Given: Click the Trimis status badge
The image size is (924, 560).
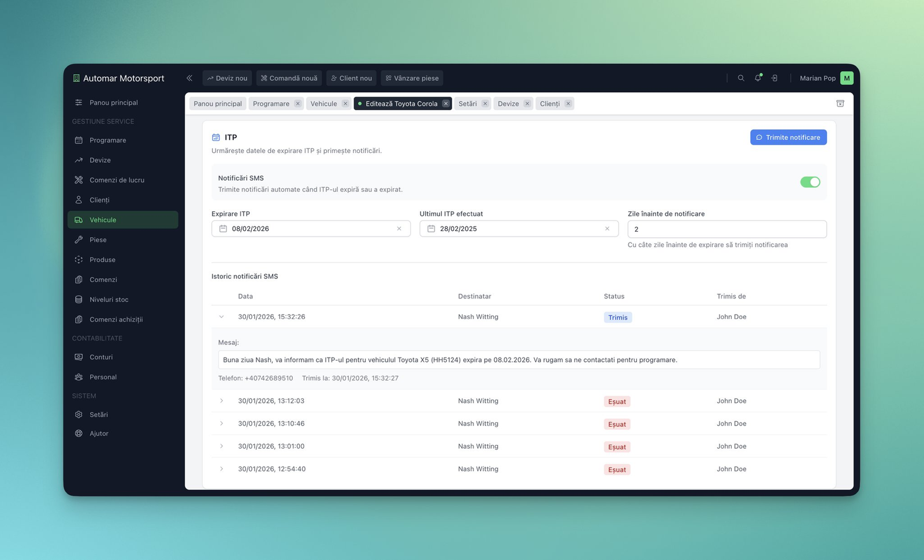Looking at the screenshot, I should tap(617, 318).
